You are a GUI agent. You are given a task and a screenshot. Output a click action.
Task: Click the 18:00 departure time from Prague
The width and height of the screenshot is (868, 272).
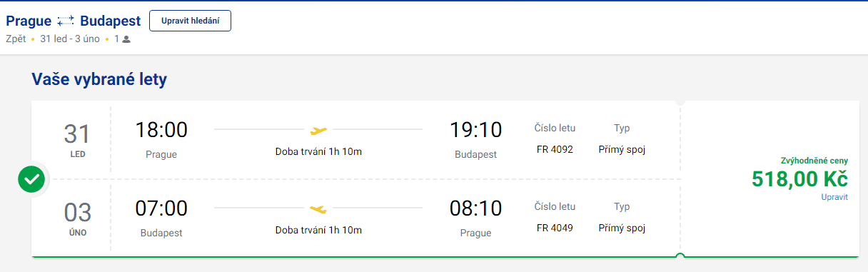click(161, 130)
